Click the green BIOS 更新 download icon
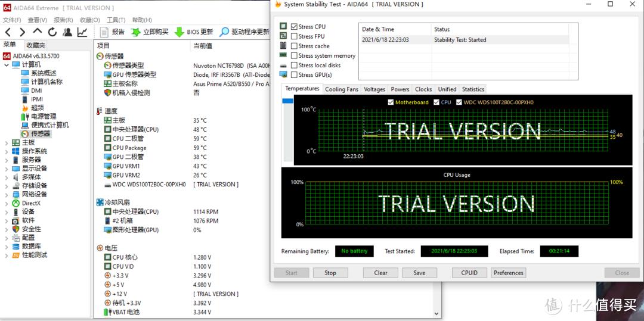Image resolution: width=644 pixels, height=321 pixels. tap(179, 32)
